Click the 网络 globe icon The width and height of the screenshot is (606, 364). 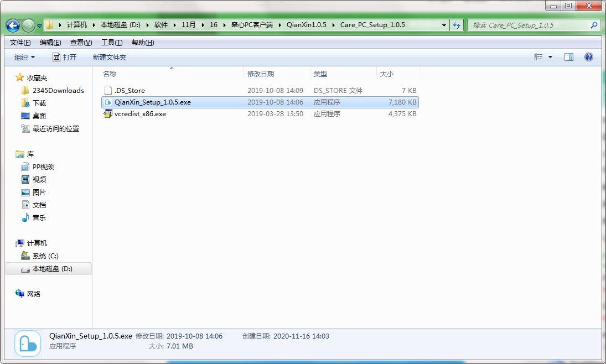(20, 294)
